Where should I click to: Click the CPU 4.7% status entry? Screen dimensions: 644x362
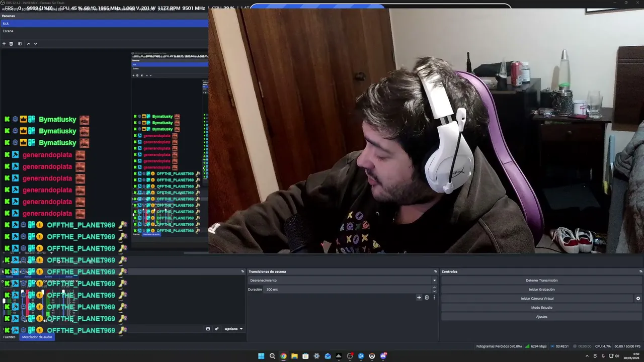pyautogui.click(x=603, y=346)
